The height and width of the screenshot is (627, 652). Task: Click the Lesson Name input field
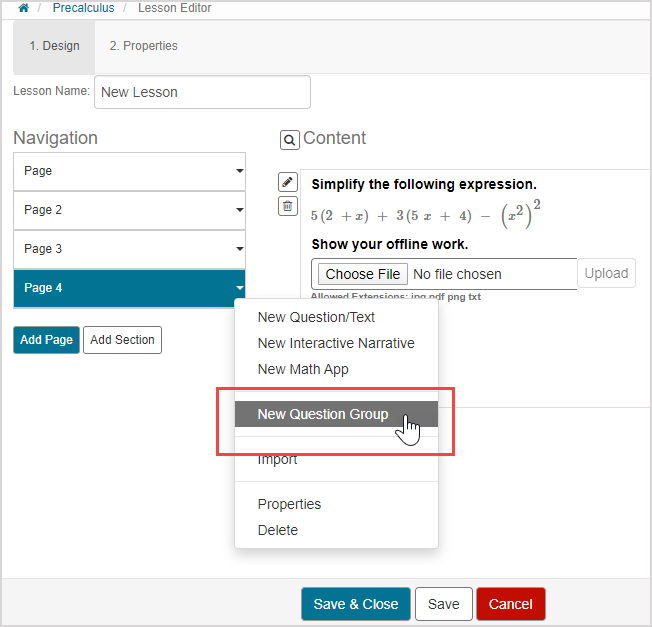click(202, 92)
